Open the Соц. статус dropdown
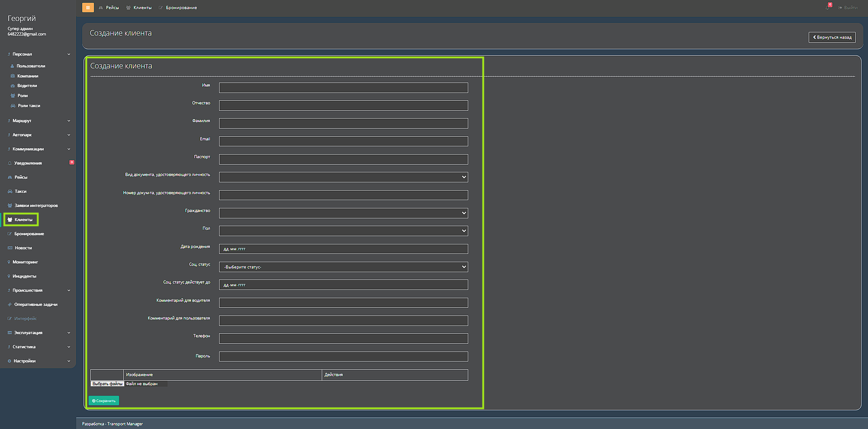868x429 pixels. point(343,267)
